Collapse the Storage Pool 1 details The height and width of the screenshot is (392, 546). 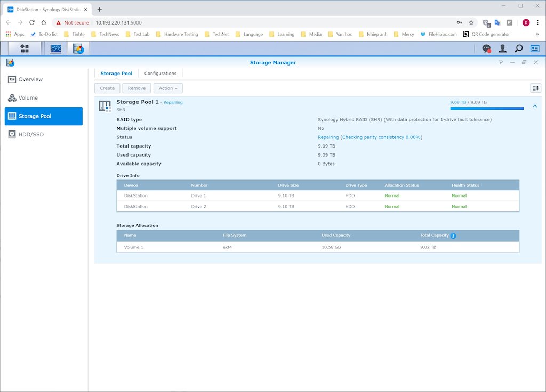pos(535,106)
